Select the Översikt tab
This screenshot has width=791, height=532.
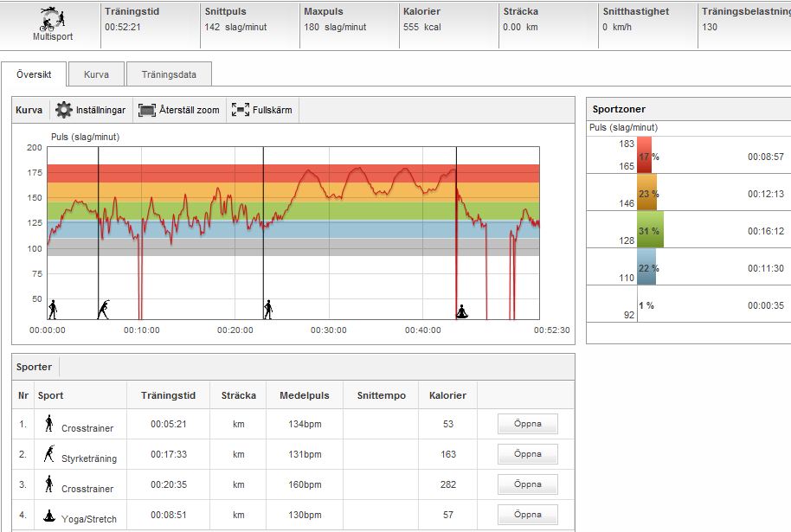(x=34, y=74)
